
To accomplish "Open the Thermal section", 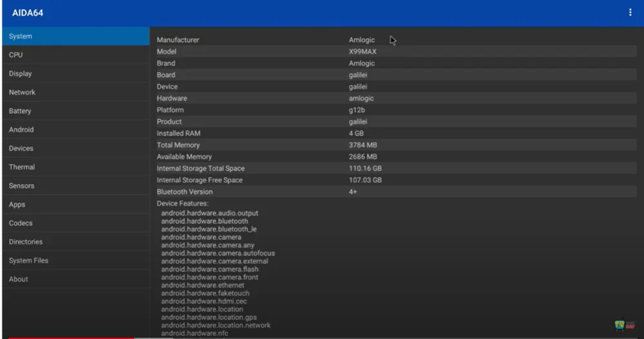I will [76, 167].
